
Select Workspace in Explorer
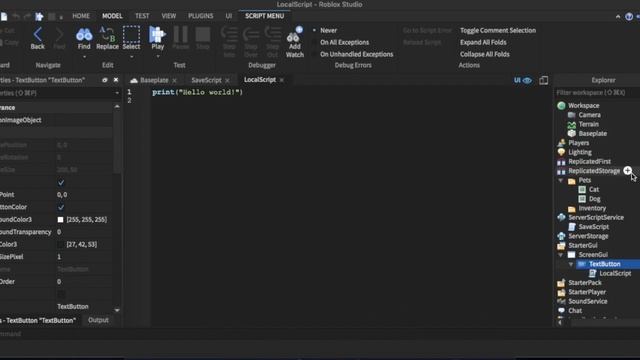(x=584, y=106)
